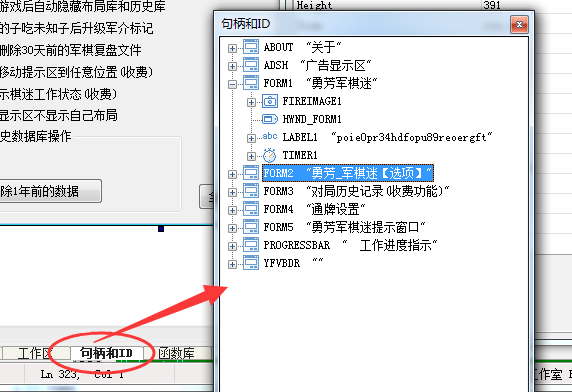Click 除1年前的数据 button in form
The image size is (572, 392).
coord(50,191)
